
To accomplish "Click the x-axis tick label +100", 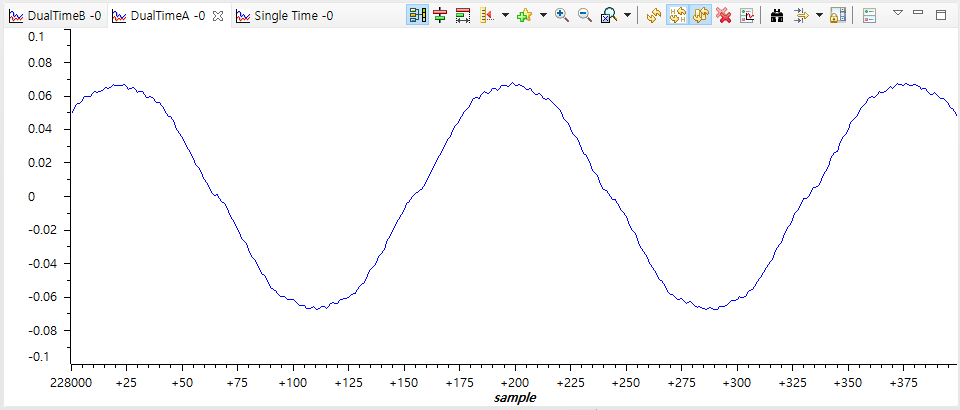I will (293, 383).
